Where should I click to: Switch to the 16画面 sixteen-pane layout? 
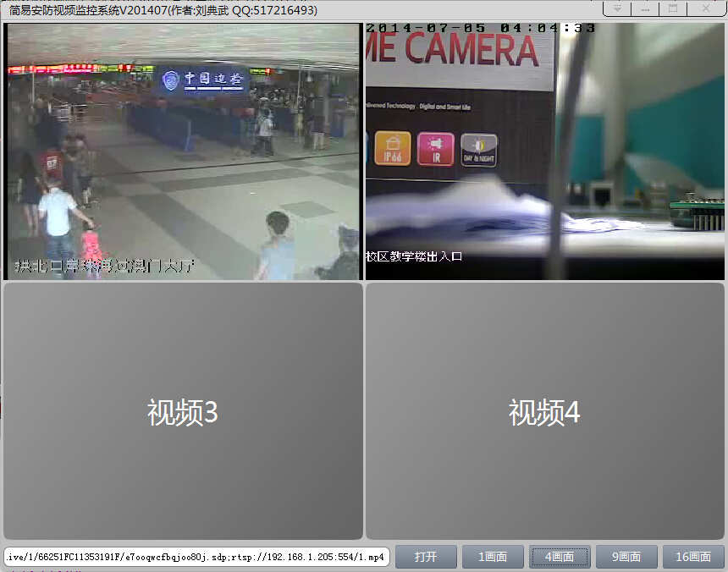pyautogui.click(x=693, y=557)
